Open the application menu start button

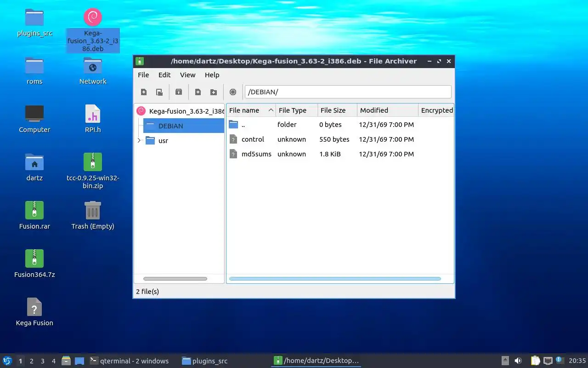point(7,361)
